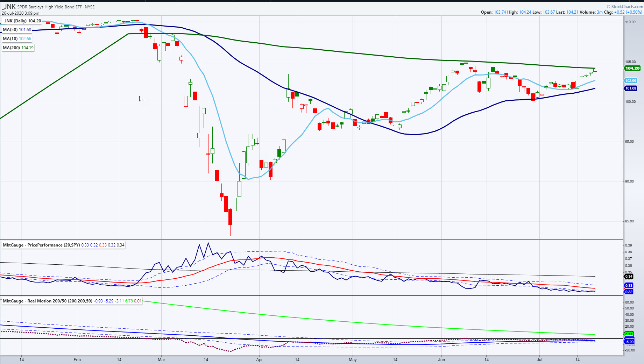Select the MA(10) 102.66 legend label

coord(17,39)
